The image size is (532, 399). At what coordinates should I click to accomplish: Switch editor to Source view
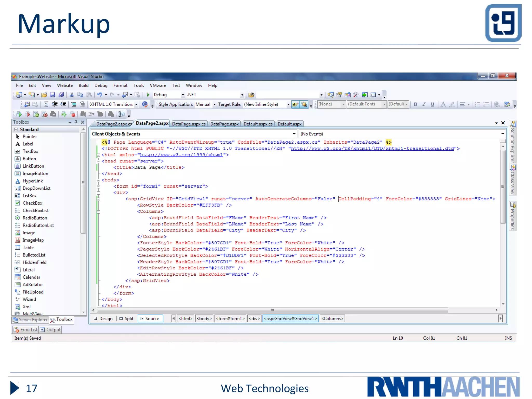point(150,318)
